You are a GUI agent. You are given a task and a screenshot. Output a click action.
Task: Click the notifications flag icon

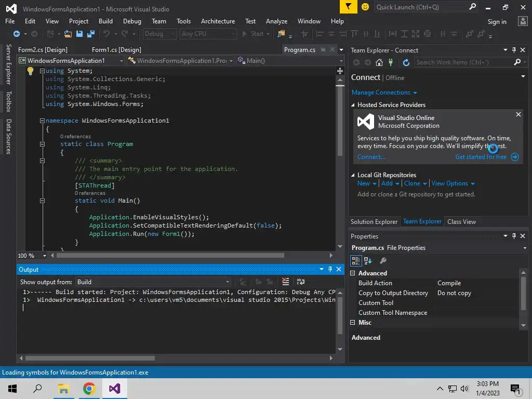349,7
